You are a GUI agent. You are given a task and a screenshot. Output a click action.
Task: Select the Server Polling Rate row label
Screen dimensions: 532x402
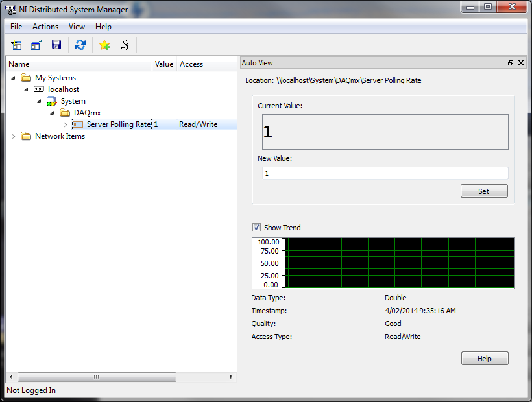[119, 124]
